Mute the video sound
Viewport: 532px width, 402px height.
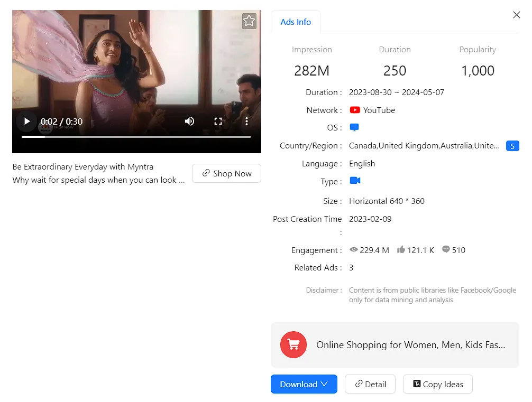[189, 121]
